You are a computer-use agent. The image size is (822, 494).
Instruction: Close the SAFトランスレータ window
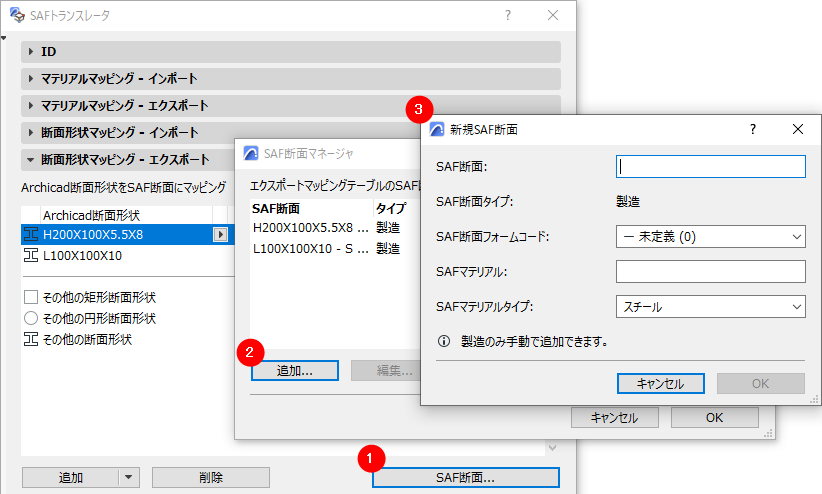(553, 15)
